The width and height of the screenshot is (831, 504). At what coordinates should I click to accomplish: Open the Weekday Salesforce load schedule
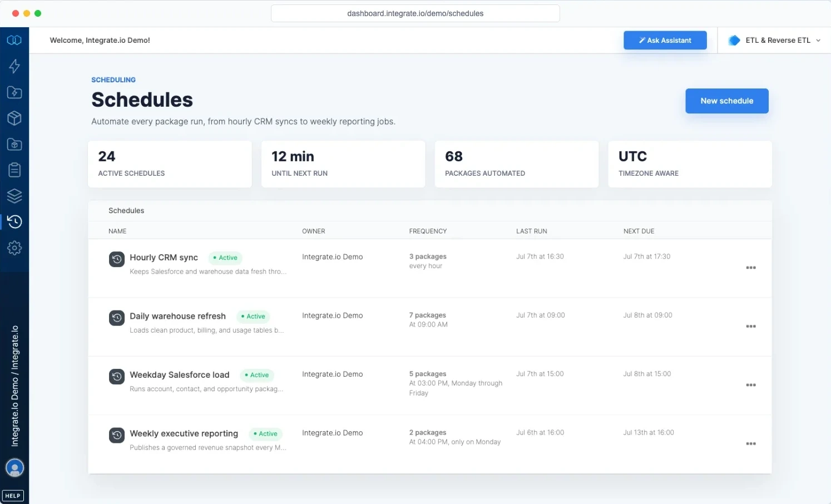[x=180, y=375]
